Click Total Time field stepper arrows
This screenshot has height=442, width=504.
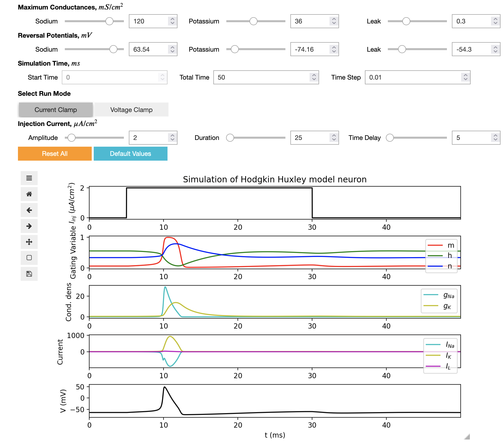[x=314, y=77]
